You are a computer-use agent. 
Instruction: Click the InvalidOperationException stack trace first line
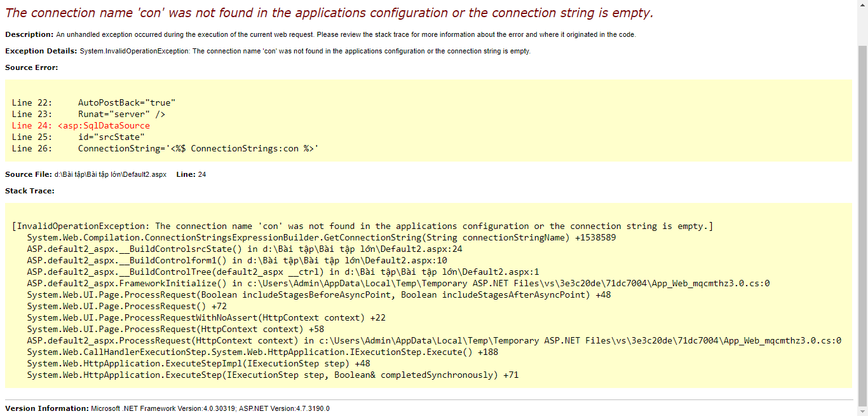tap(362, 226)
